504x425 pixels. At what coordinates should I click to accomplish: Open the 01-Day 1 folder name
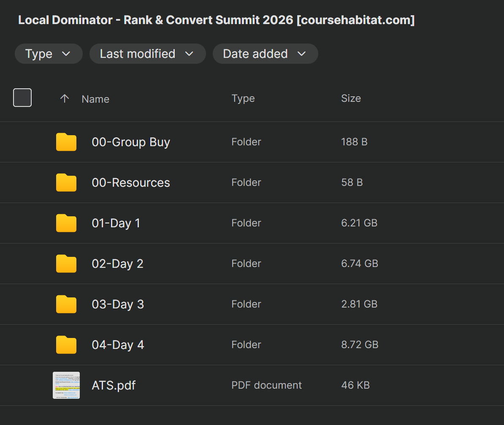116,223
